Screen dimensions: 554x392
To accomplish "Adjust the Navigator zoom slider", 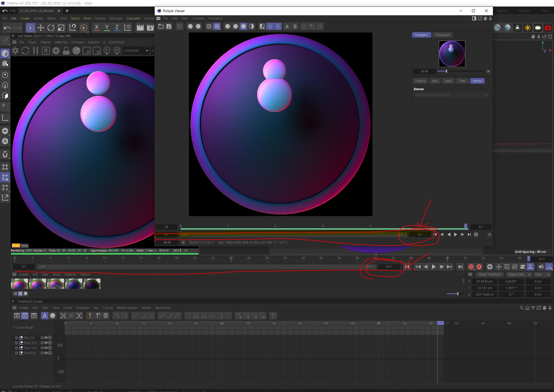I will click(x=447, y=71).
